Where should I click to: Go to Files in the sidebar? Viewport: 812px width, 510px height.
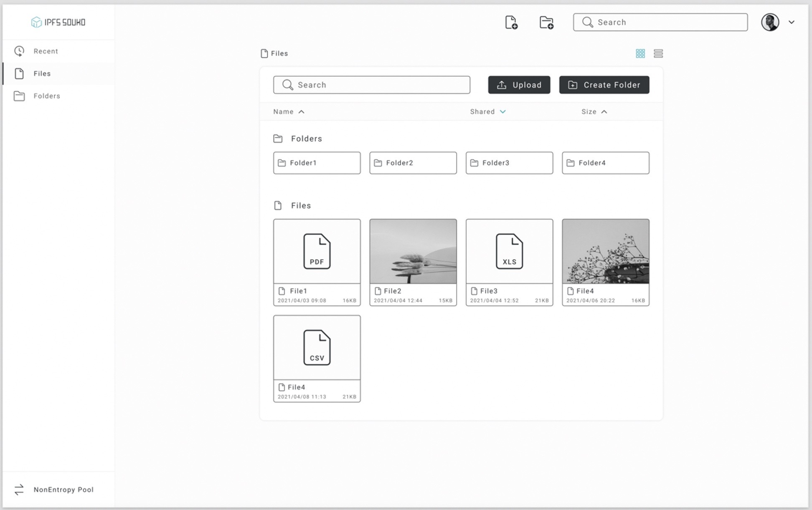(42, 74)
